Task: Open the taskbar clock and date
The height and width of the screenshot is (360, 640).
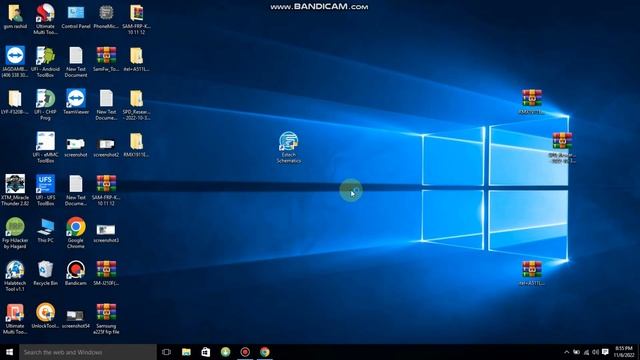Action: pyautogui.click(x=624, y=352)
